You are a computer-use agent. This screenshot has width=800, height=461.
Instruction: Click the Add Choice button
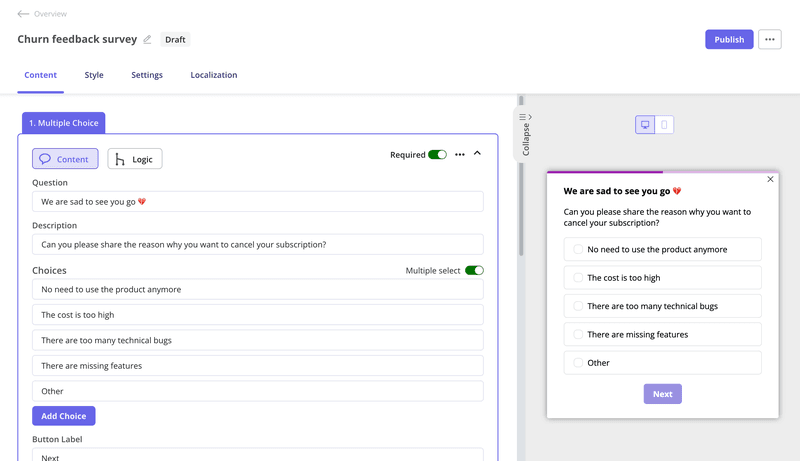tap(64, 416)
